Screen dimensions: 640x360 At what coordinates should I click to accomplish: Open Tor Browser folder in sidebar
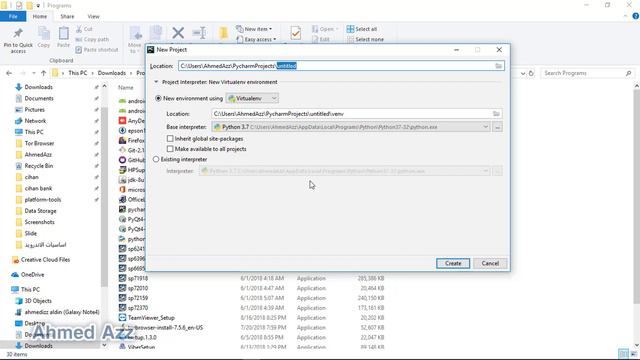tap(39, 143)
